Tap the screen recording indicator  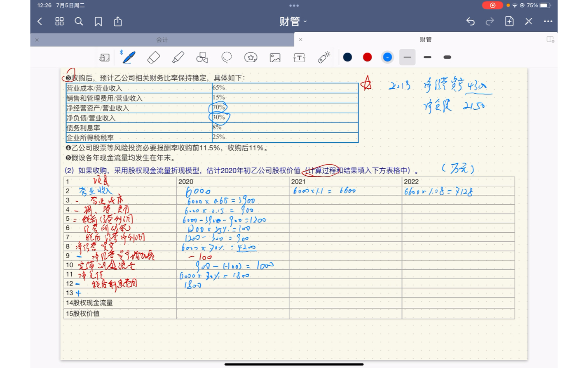pyautogui.click(x=492, y=5)
